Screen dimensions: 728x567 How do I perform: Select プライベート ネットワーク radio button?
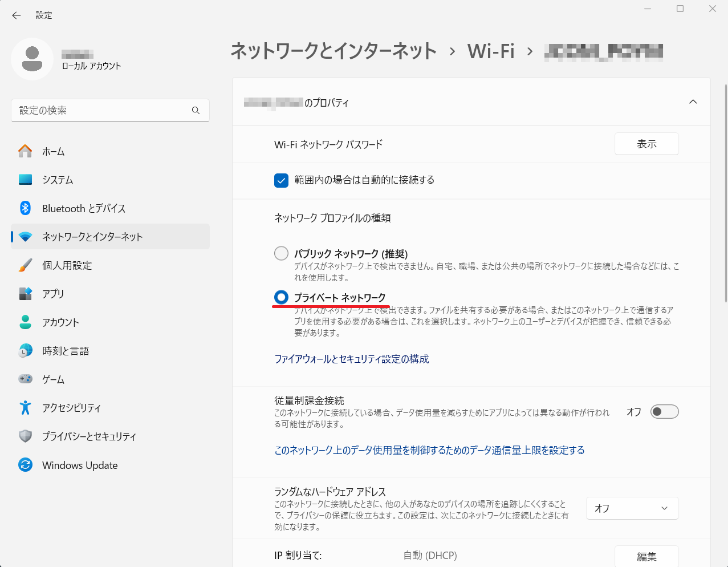click(x=281, y=297)
